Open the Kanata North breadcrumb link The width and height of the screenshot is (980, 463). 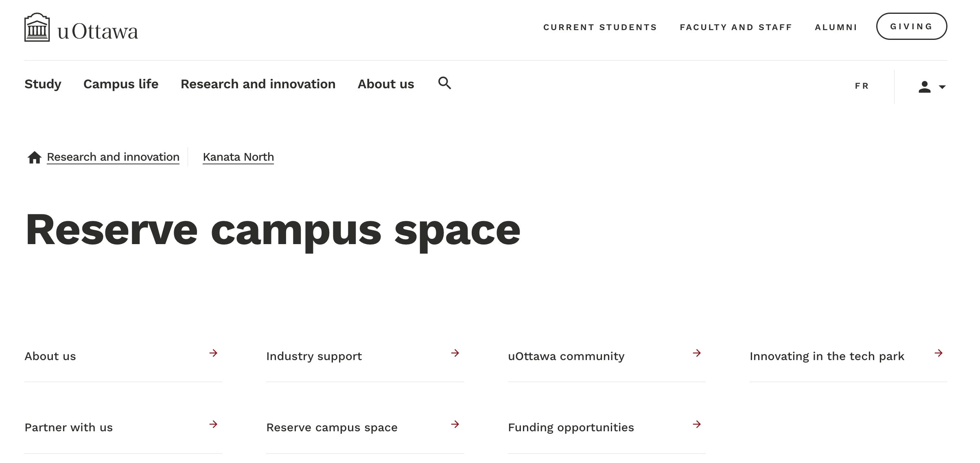[238, 157]
